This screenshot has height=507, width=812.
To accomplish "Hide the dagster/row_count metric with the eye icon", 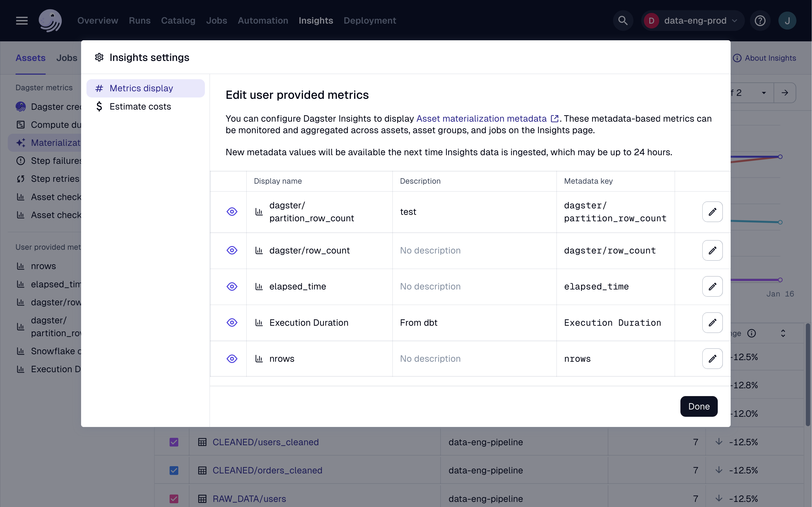I will 232,250.
